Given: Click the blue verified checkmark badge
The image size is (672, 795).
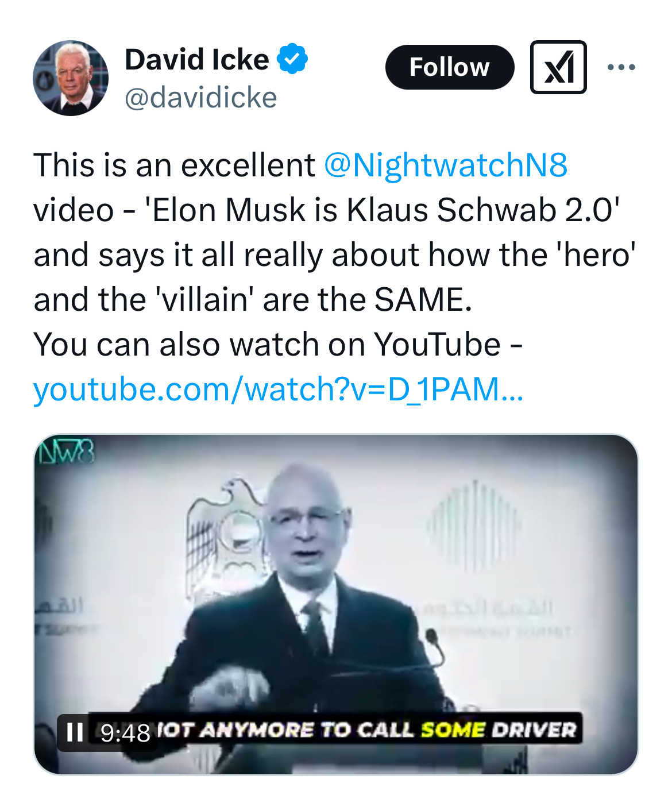Looking at the screenshot, I should point(292,59).
